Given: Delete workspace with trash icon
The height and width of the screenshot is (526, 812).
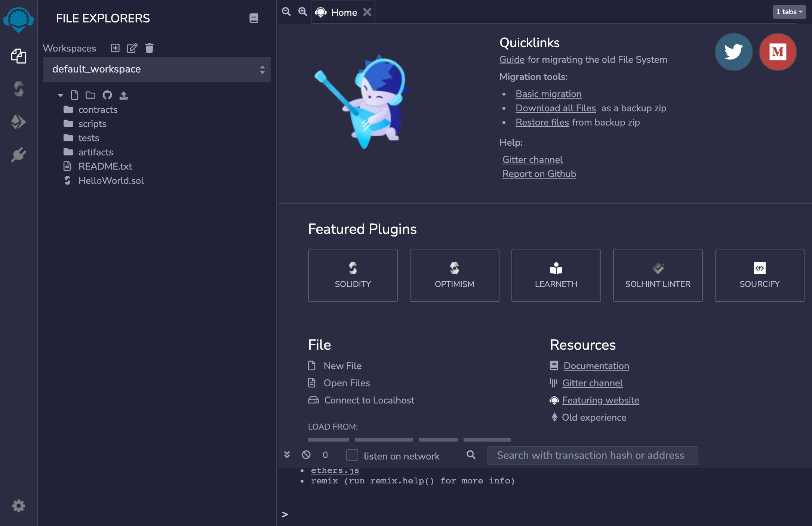Looking at the screenshot, I should pos(149,48).
